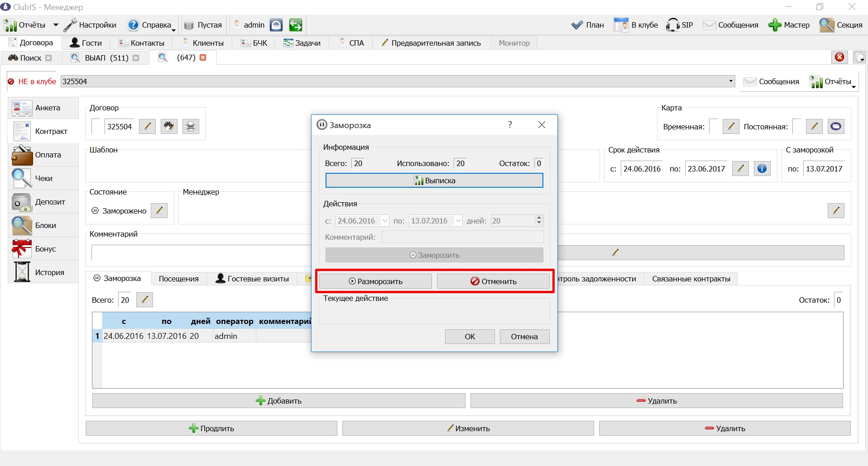Screen dimensions: 868x466
Task: Click the Выписка button in dialog
Action: (x=434, y=181)
